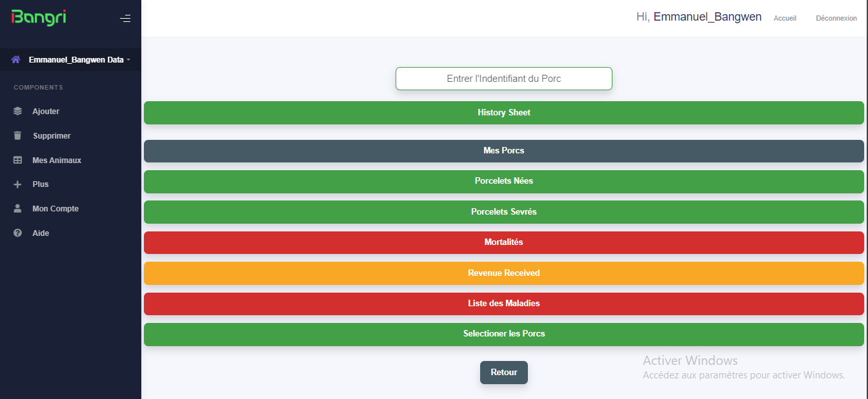The width and height of the screenshot is (868, 399).
Task: Open Porcelets Sevrés section
Action: pyautogui.click(x=503, y=212)
